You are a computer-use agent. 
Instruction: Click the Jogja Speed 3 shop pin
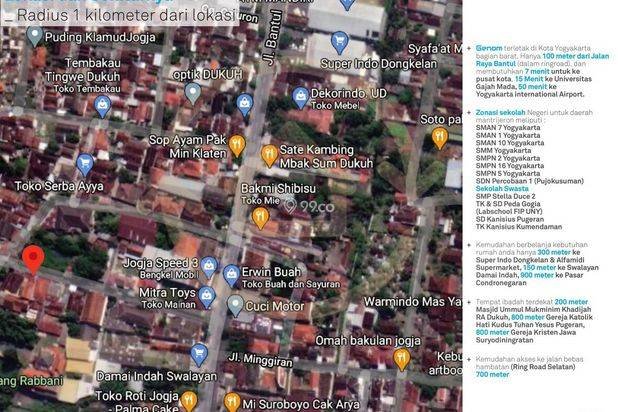[x=209, y=267]
